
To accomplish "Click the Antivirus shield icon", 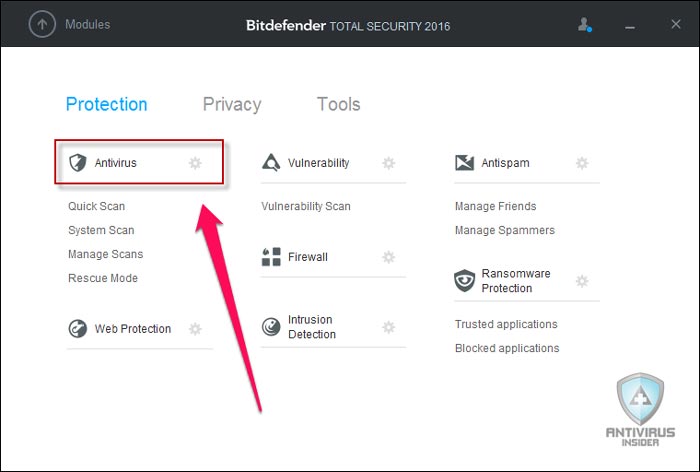I will [78, 163].
